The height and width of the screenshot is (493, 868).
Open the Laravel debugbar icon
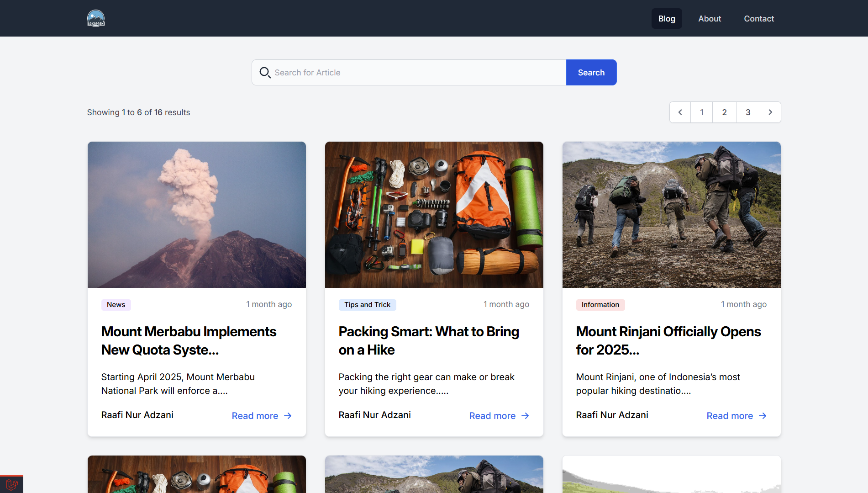point(12,484)
